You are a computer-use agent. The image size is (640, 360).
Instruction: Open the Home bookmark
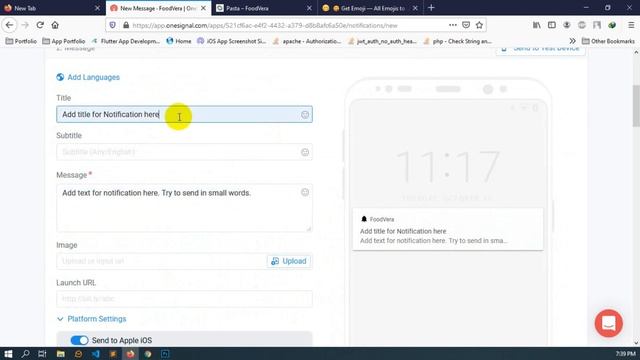coord(179,41)
